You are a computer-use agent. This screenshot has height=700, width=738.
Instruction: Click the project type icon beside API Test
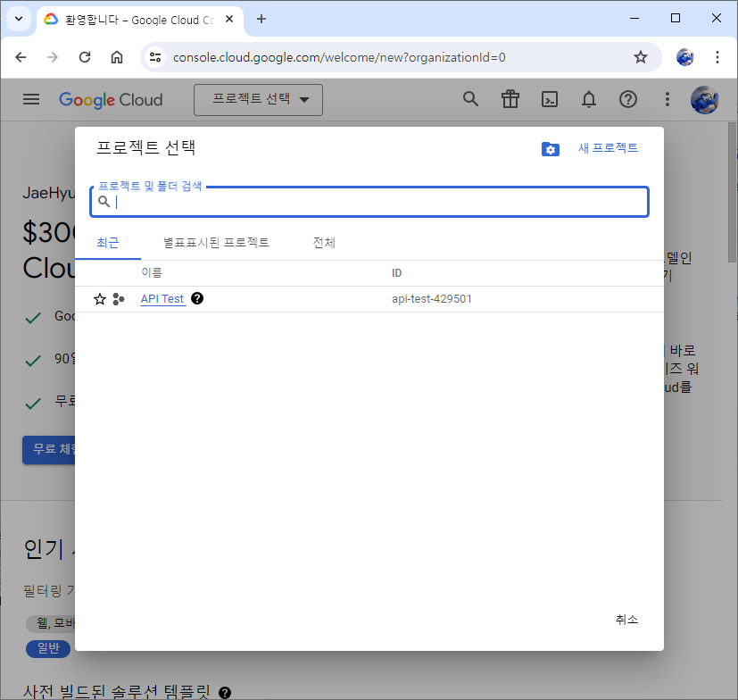pos(119,299)
